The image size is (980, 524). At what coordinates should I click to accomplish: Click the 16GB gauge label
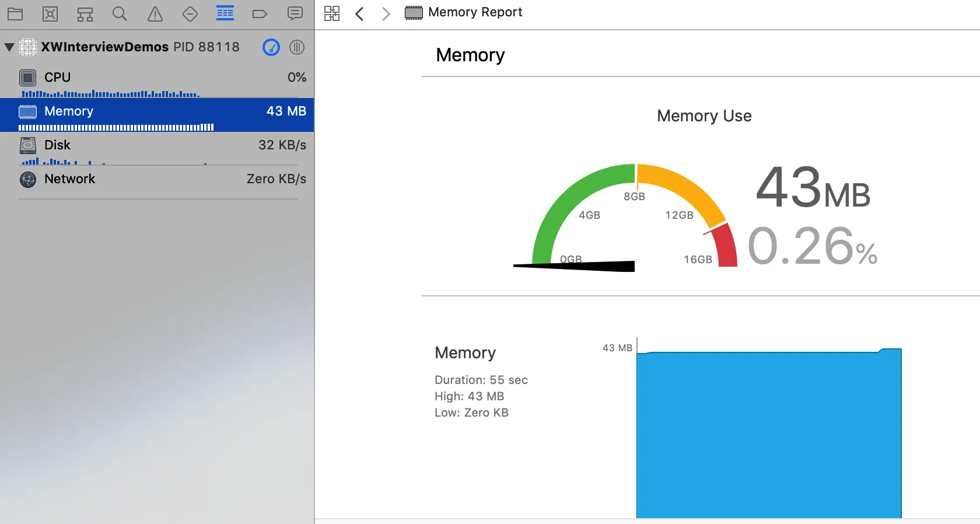[x=698, y=260]
